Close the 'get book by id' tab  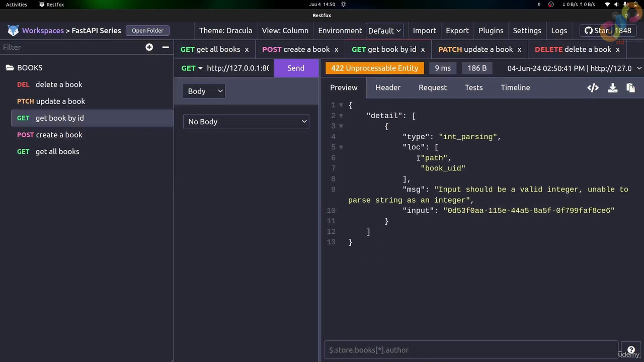pos(423,49)
